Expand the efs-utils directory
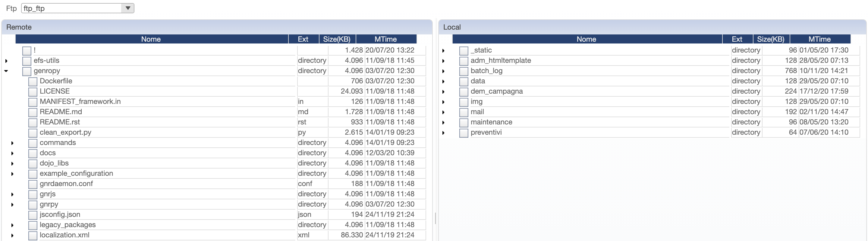Screen dimensions: 868x241 click(6, 61)
